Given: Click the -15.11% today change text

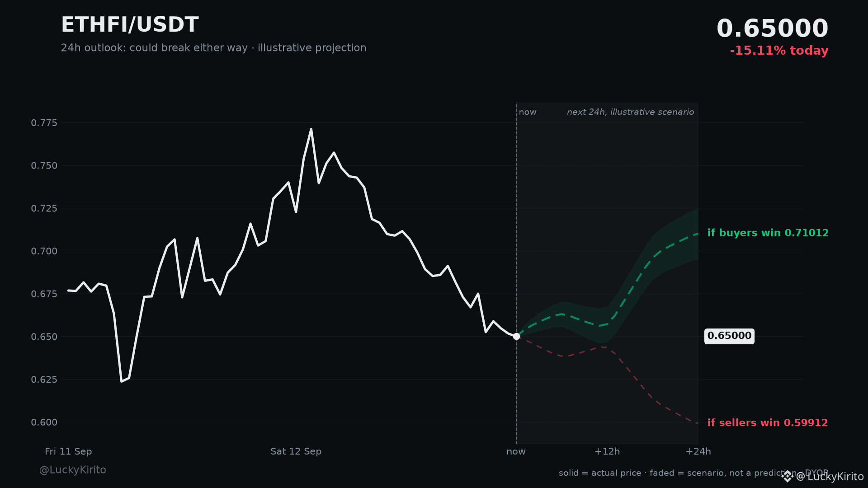Looking at the screenshot, I should coord(779,51).
